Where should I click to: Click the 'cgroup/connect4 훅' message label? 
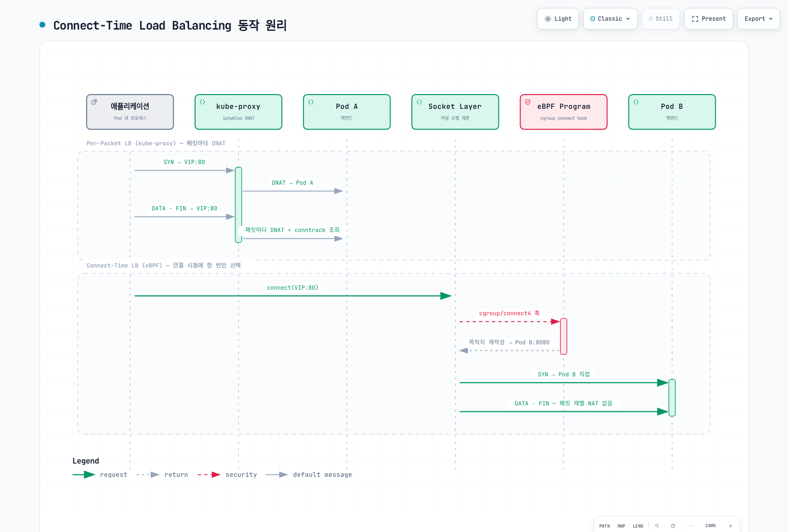coord(509,313)
